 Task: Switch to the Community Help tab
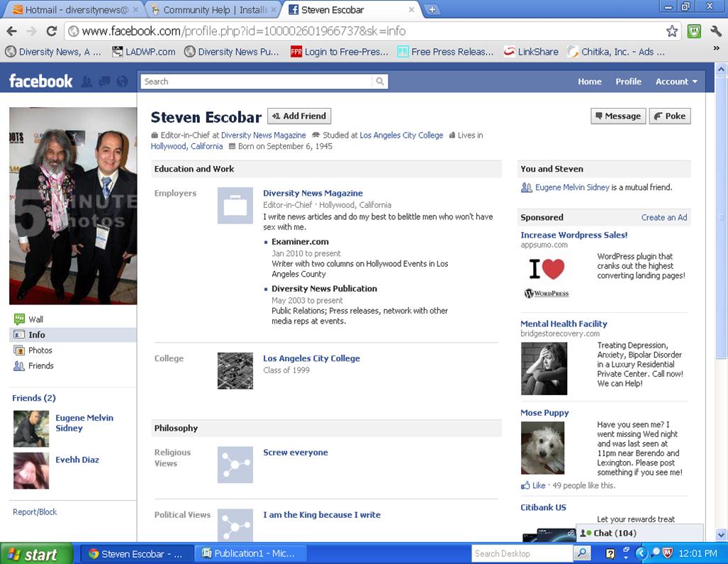point(215,10)
